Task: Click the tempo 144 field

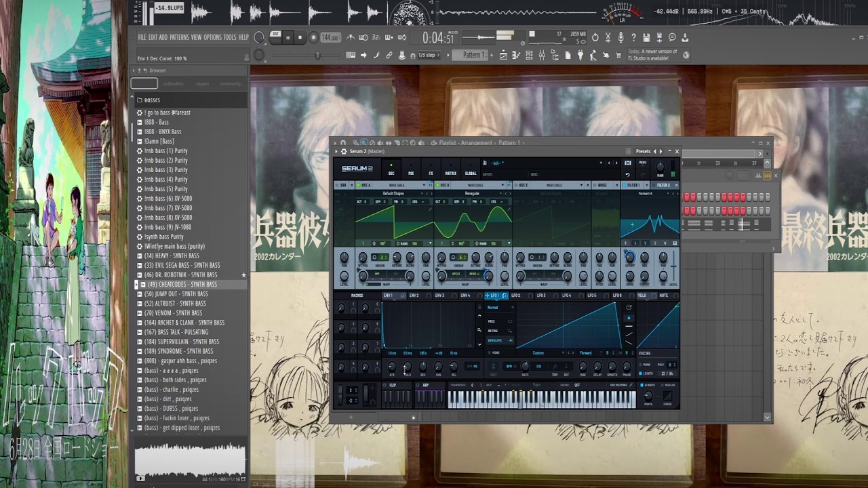Action: tap(330, 37)
